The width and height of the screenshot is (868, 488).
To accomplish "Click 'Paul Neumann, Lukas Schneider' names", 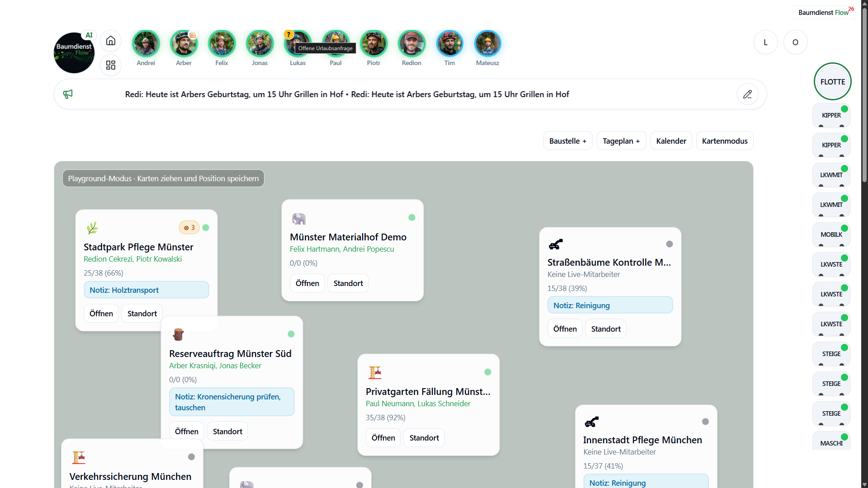I will (418, 404).
